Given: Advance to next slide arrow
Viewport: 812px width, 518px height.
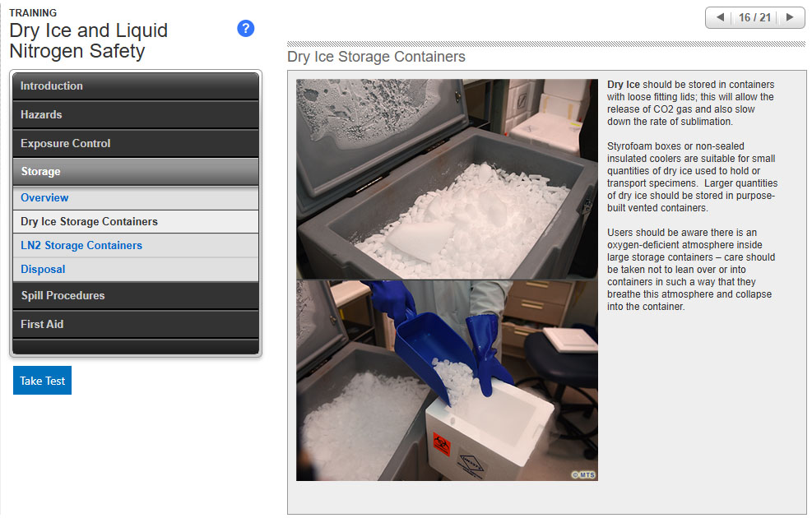Looking at the screenshot, I should coord(790,17).
